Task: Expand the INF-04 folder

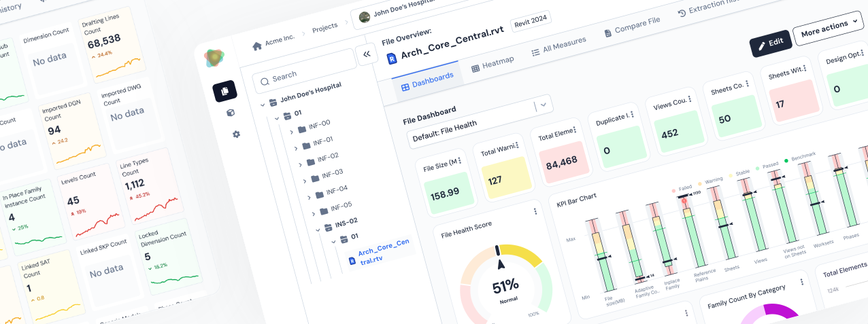Action: click(309, 196)
